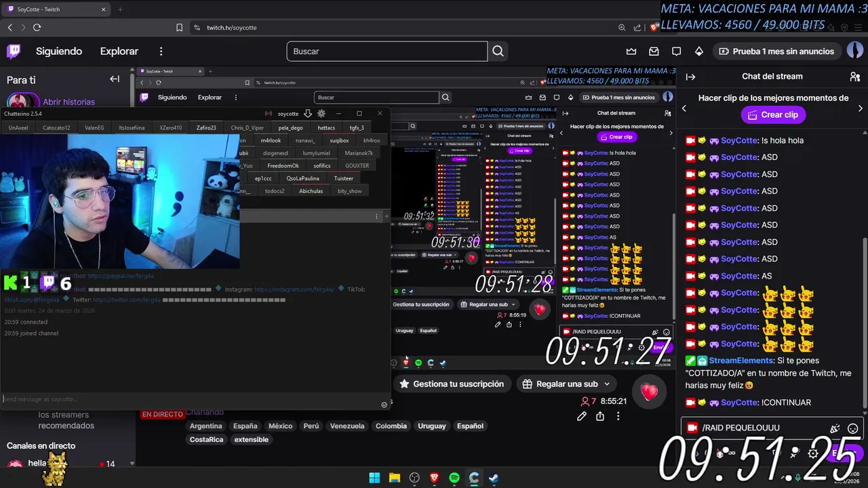Open the Get Bits diamond icon
The height and width of the screenshot is (488, 868).
699,52
